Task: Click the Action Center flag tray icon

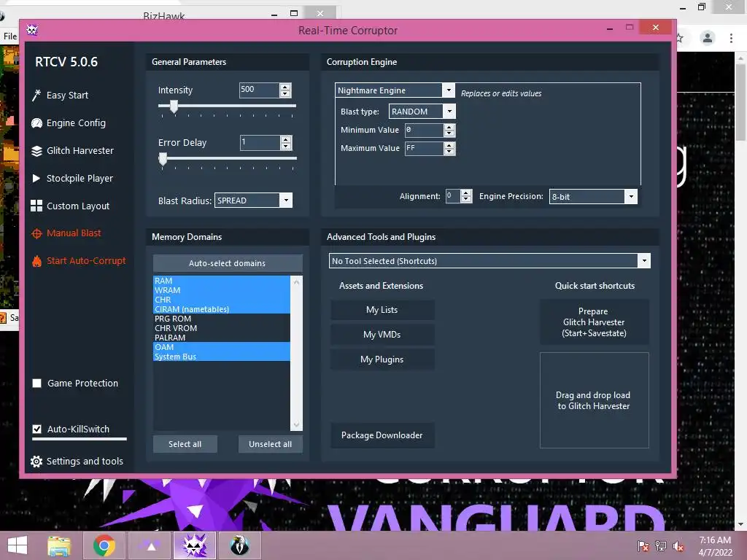Action: (x=643, y=546)
